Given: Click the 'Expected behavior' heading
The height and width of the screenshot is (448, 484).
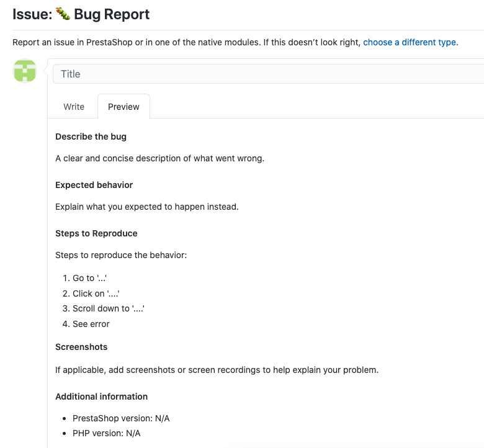Looking at the screenshot, I should (94, 185).
